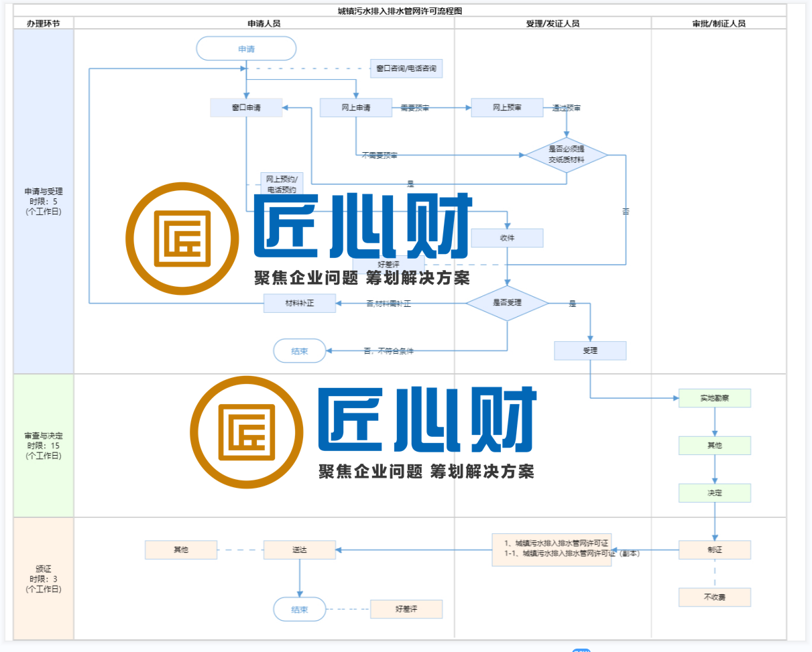Select the 否,不符合条件 arrow label
This screenshot has width=812, height=652.
tap(389, 351)
